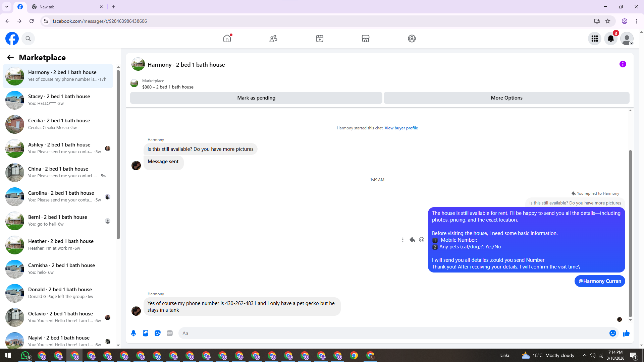React to message with smiley icon
644x362 pixels.
422,240
